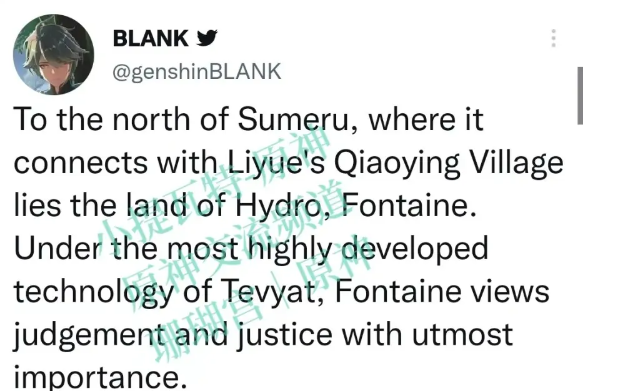Click the word judgement in the tweet

(90, 335)
